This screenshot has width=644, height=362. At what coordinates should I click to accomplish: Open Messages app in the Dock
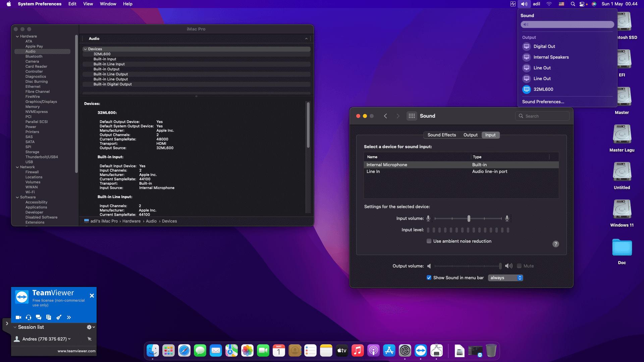pyautogui.click(x=200, y=351)
